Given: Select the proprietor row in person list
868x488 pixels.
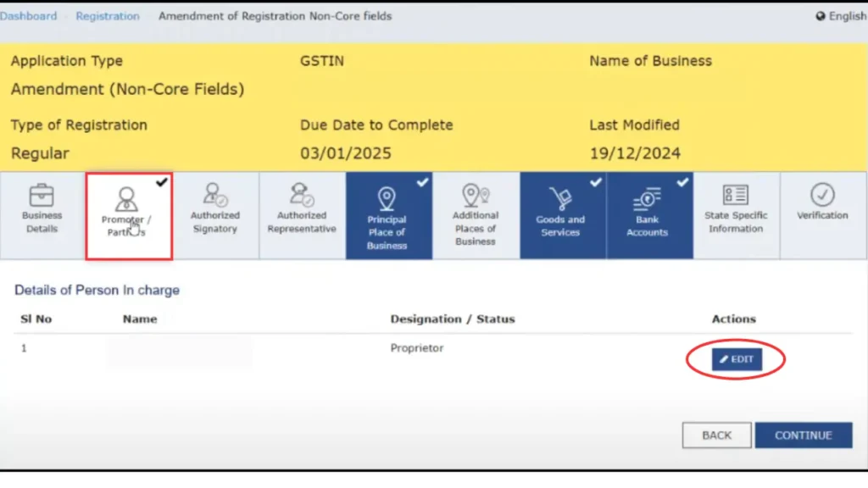Looking at the screenshot, I should point(416,348).
